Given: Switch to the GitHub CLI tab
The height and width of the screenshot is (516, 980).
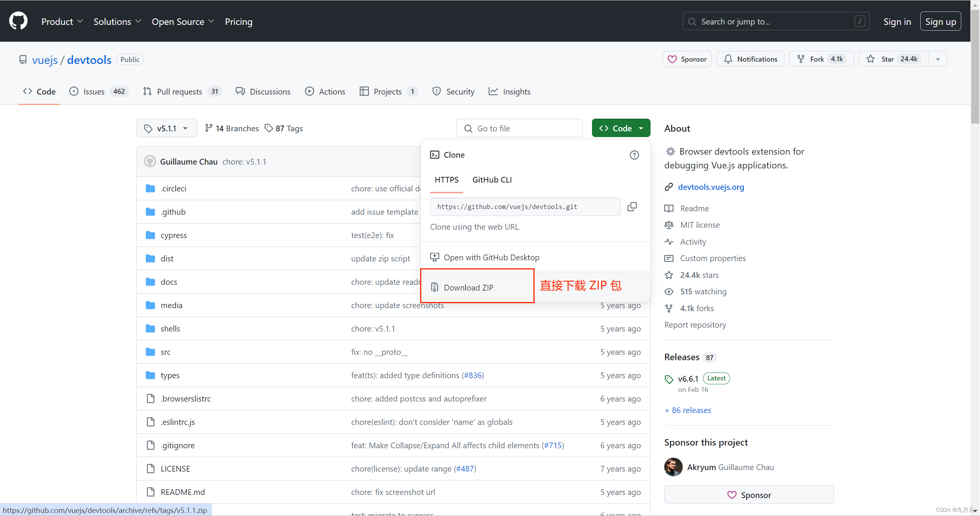Looking at the screenshot, I should [x=492, y=180].
